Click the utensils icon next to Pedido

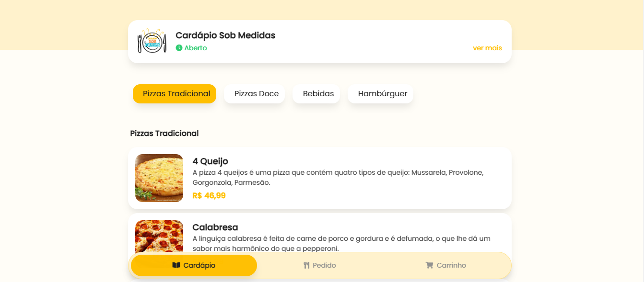[x=307, y=265]
